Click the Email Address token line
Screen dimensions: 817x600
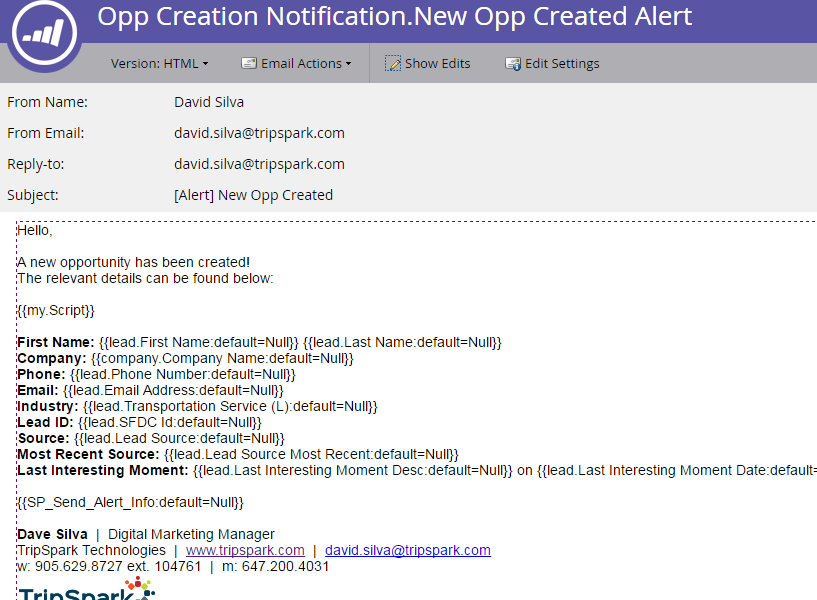tap(150, 391)
